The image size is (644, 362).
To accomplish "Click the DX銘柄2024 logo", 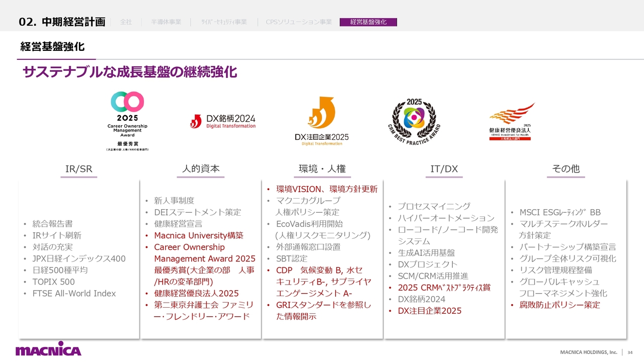I will 222,121.
